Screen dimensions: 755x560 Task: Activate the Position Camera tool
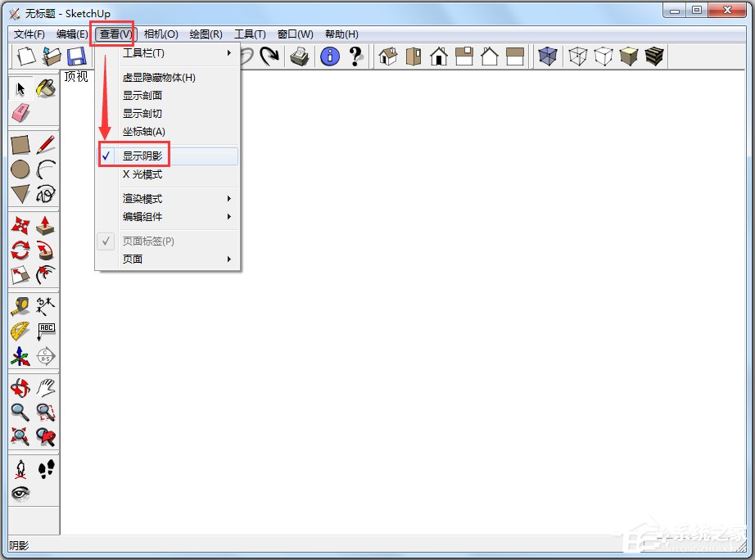pos(20,469)
